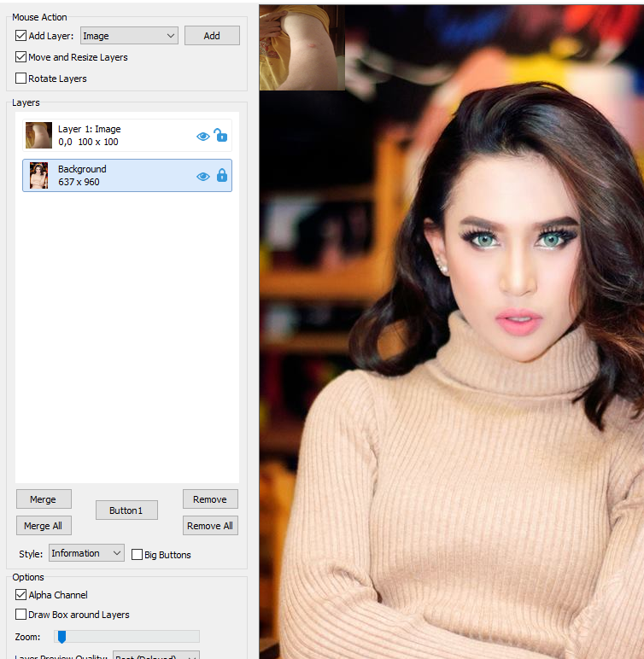Uncheck Move and Resize Layers
Screen dimensions: 644x659
pyautogui.click(x=20, y=56)
